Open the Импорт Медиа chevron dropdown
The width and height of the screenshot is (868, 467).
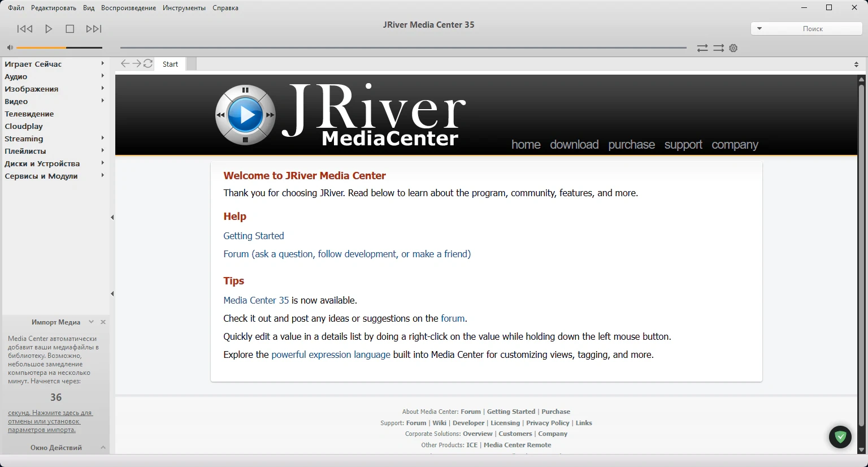coord(91,322)
